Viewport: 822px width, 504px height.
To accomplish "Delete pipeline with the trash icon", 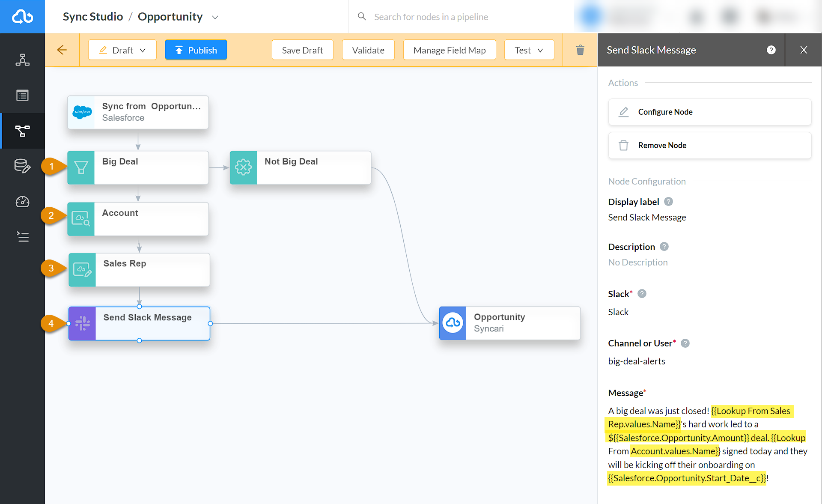I will 580,50.
